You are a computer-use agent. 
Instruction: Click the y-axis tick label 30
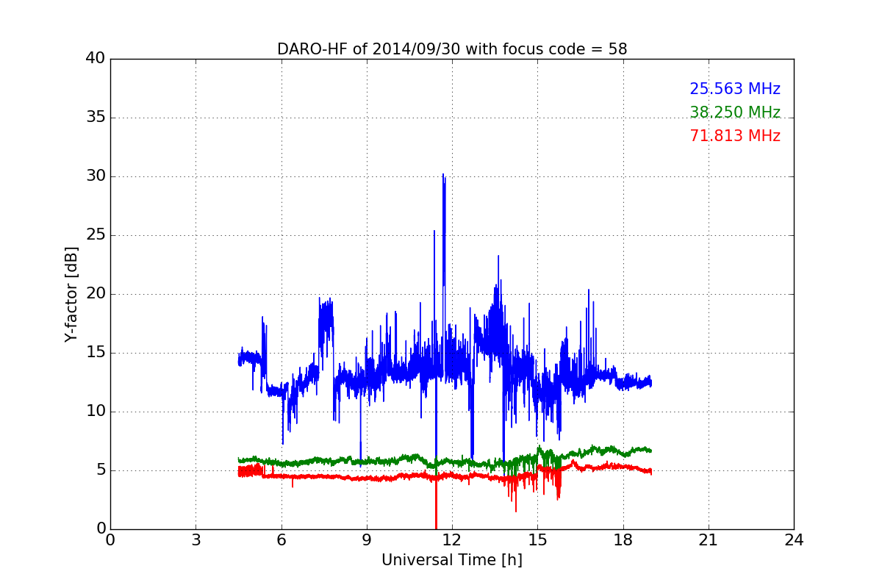click(95, 176)
